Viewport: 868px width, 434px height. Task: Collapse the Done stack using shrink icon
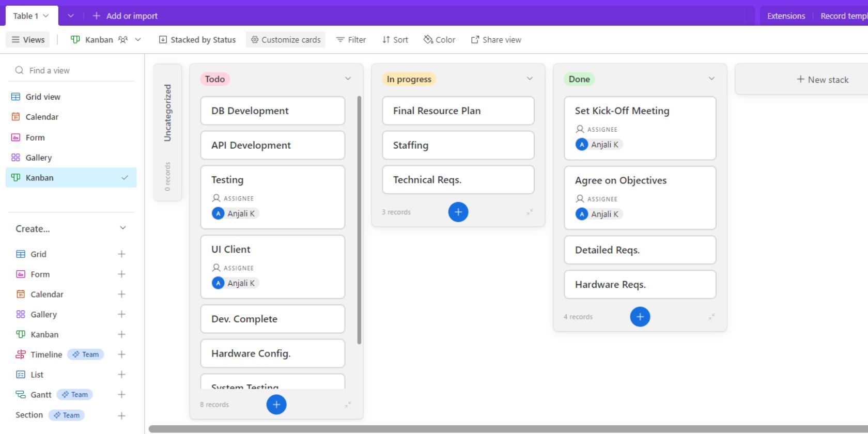pyautogui.click(x=711, y=317)
